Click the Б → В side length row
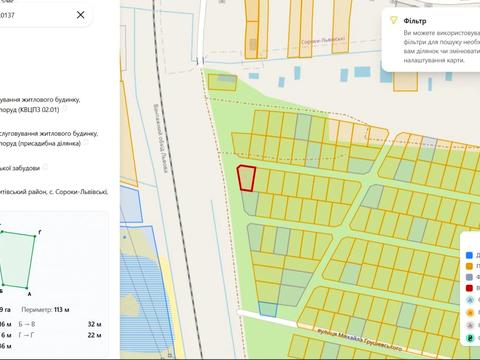Image resolution: width=480 pixels, height=360 pixels. [60, 324]
